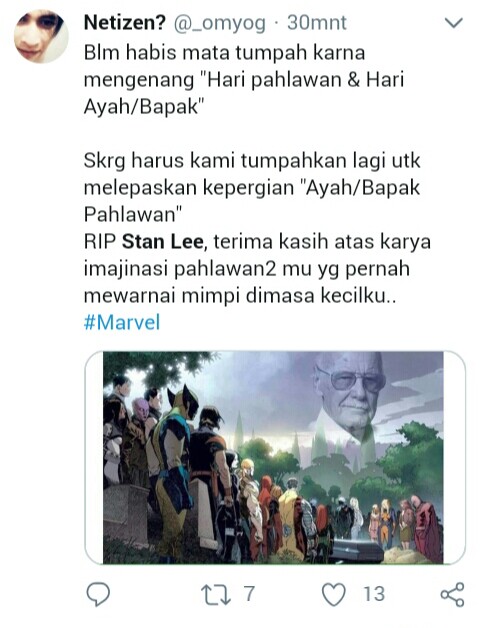The width and height of the screenshot is (480, 628).
Task: Click the retweet count 7
Action: [x=249, y=594]
